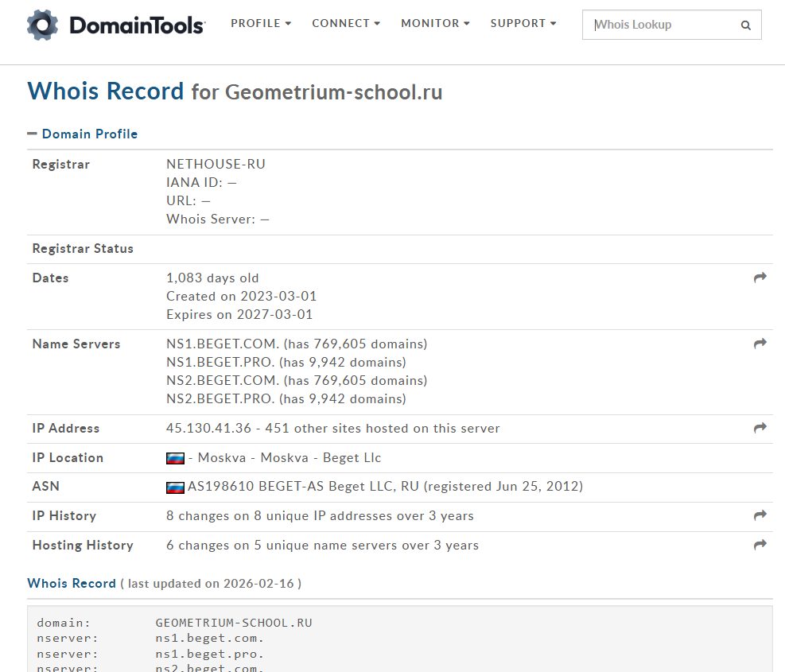Viewport: 785px width, 672px height.
Task: Click the DomainTools gear logo
Action: click(43, 25)
